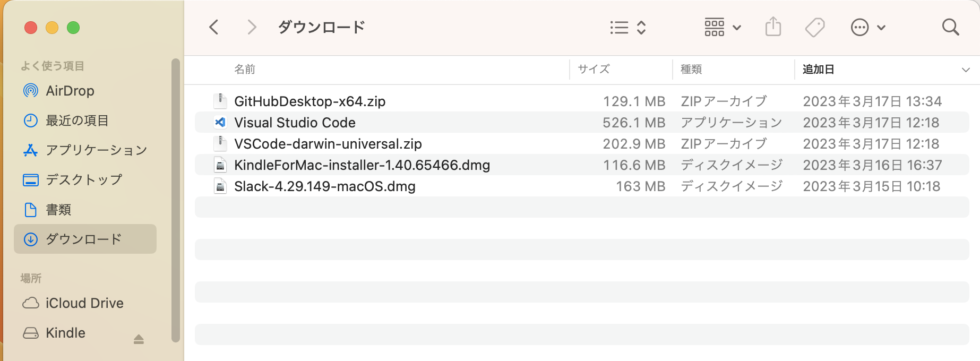The height and width of the screenshot is (361, 980).
Task: Click the search magnifier icon
Action: point(950,27)
